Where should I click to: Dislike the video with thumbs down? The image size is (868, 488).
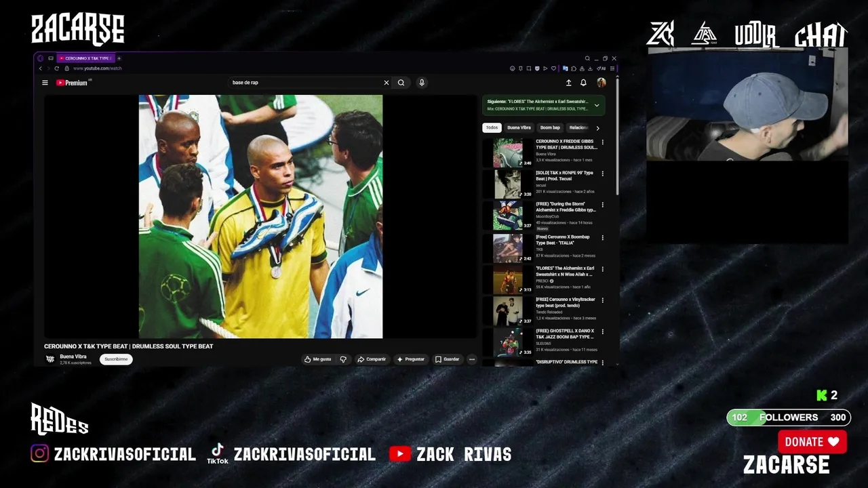[343, 359]
